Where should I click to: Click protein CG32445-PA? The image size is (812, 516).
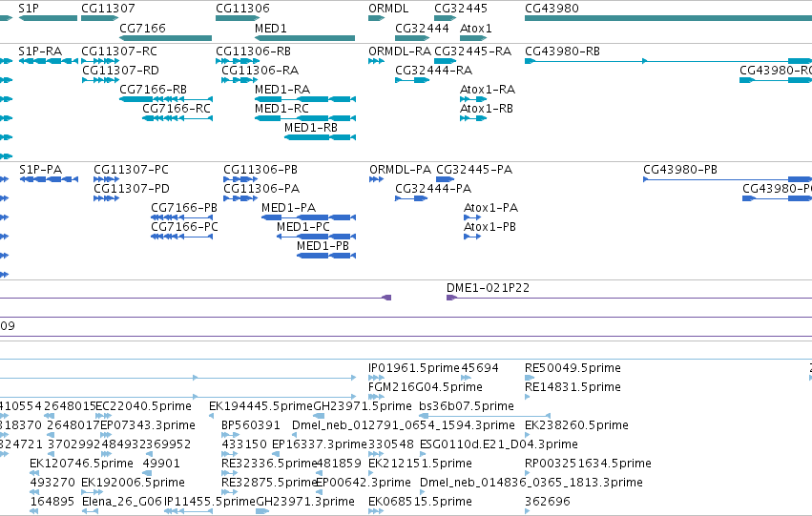pos(446,179)
